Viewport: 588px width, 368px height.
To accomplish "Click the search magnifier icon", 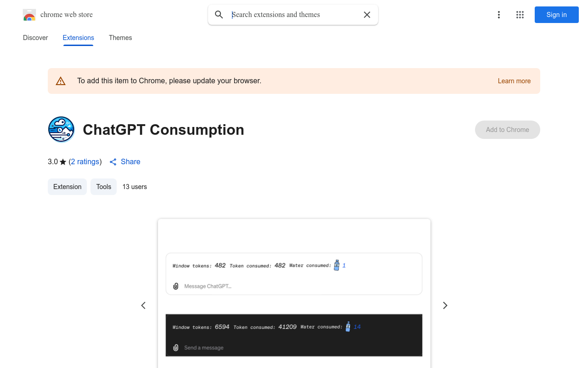I will (219, 15).
